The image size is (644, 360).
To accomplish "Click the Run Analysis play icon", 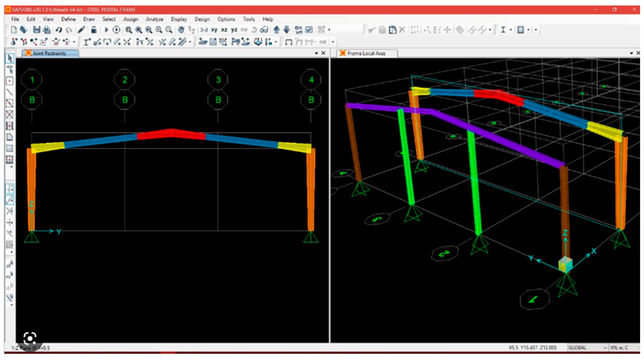I will [106, 30].
